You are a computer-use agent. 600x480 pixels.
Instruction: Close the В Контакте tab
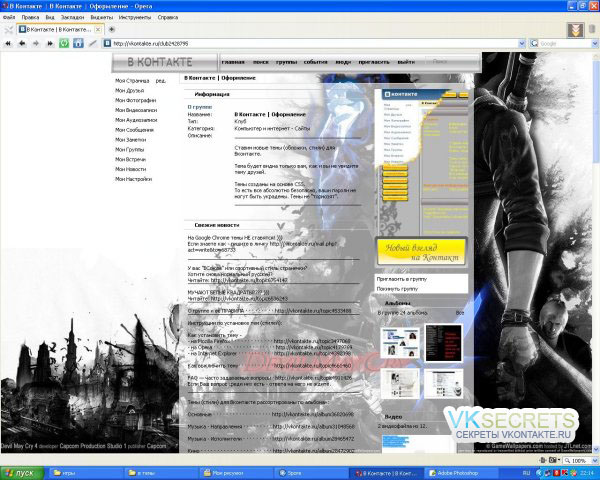point(98,29)
